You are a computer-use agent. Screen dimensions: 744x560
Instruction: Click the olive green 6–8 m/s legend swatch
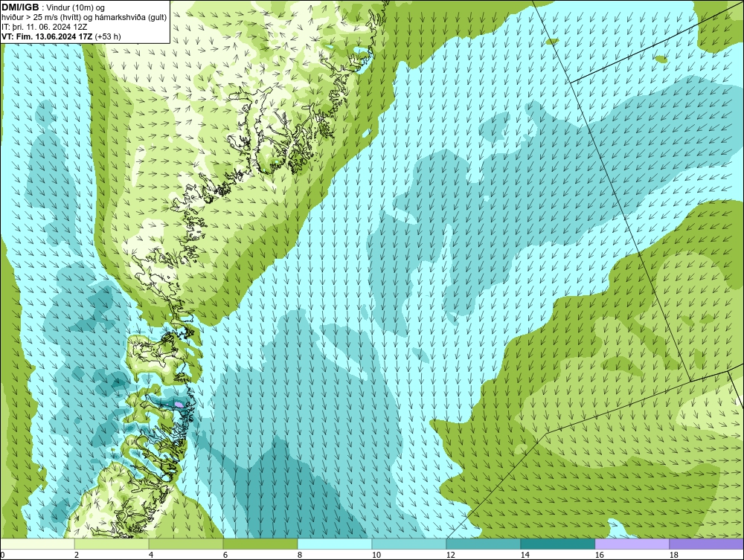[x=260, y=544]
